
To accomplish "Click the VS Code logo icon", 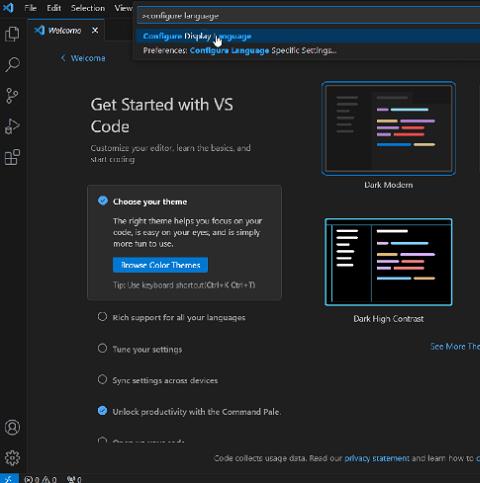I will [8, 8].
